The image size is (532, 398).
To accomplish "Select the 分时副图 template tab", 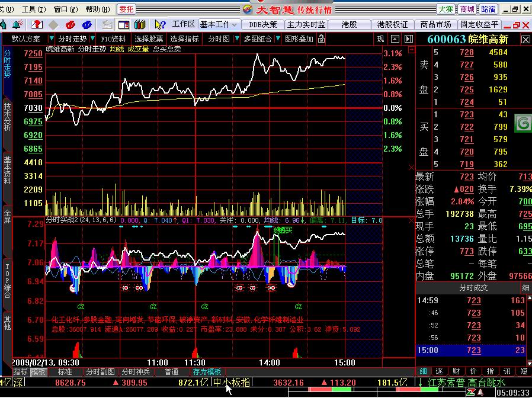I will [x=101, y=372].
